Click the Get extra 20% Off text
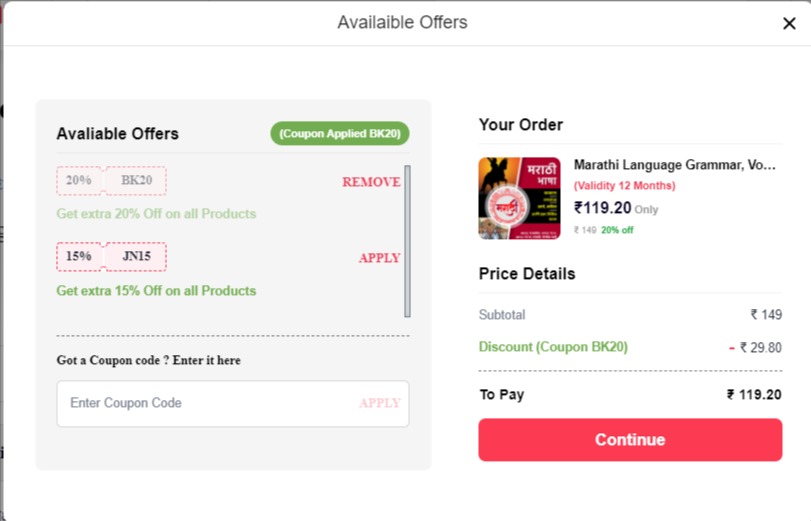The width and height of the screenshot is (811, 521). [156, 214]
